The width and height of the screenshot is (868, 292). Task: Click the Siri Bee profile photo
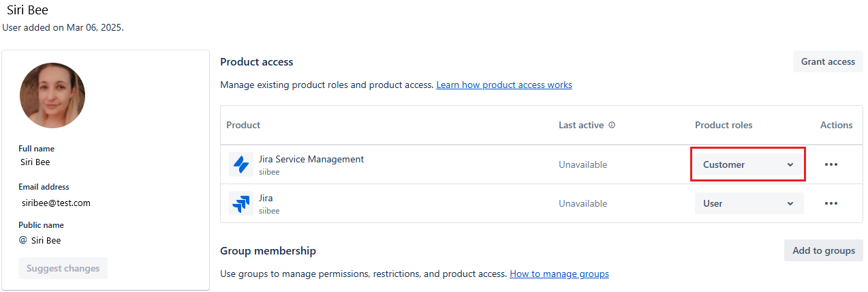[x=52, y=96]
